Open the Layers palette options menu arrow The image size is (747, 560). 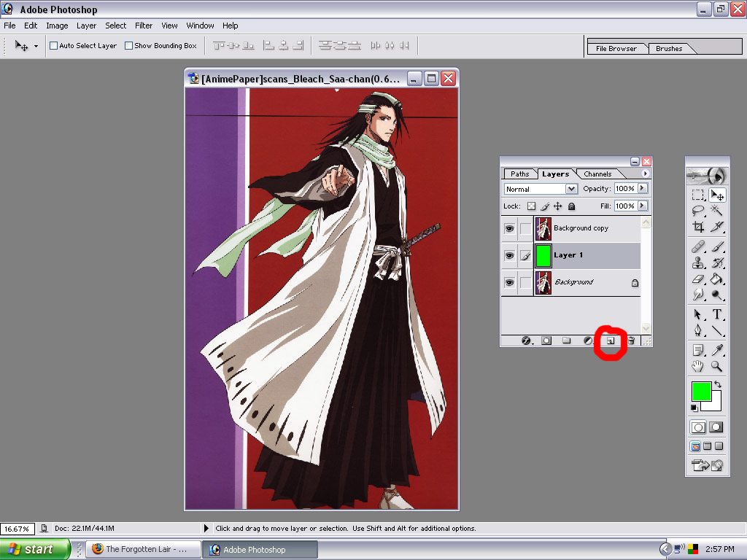(646, 174)
